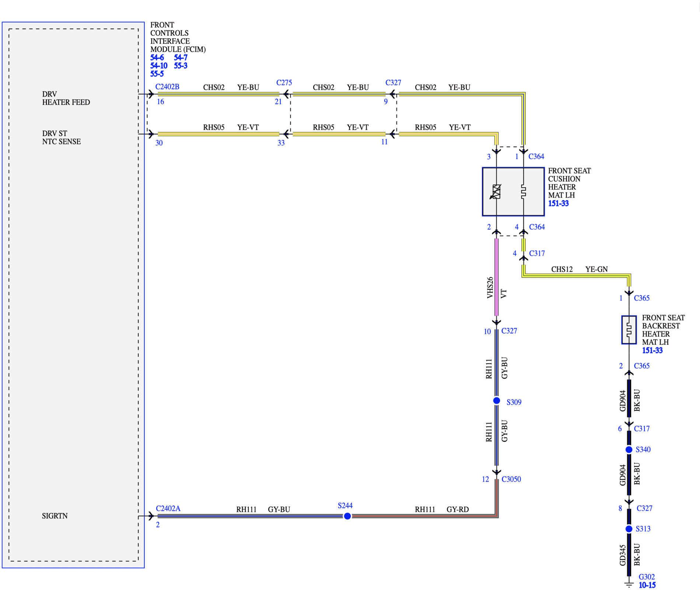The height and width of the screenshot is (599, 700).
Task: Select heater element symbol in cushion mat
Action: (524, 192)
